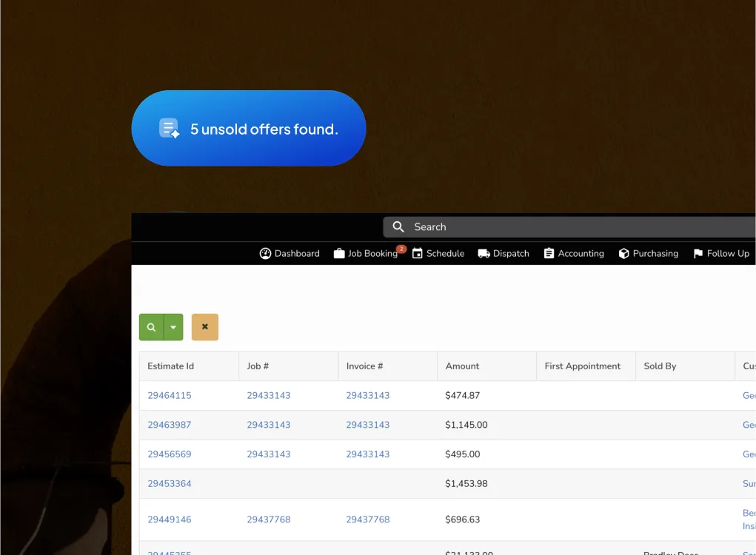Open job 29433143 in the $1,145.00 row

point(269,425)
